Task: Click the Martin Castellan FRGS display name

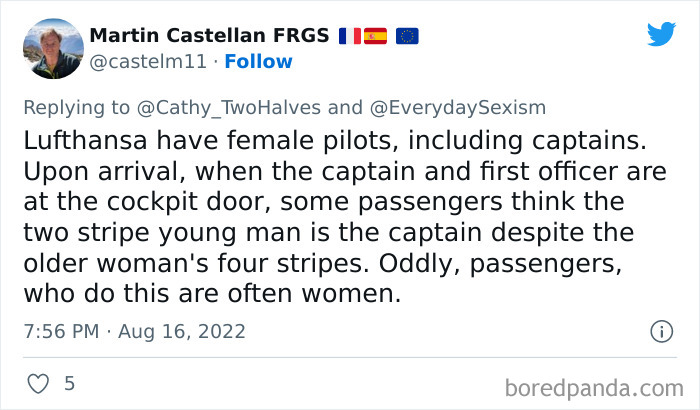Action: pos(209,36)
